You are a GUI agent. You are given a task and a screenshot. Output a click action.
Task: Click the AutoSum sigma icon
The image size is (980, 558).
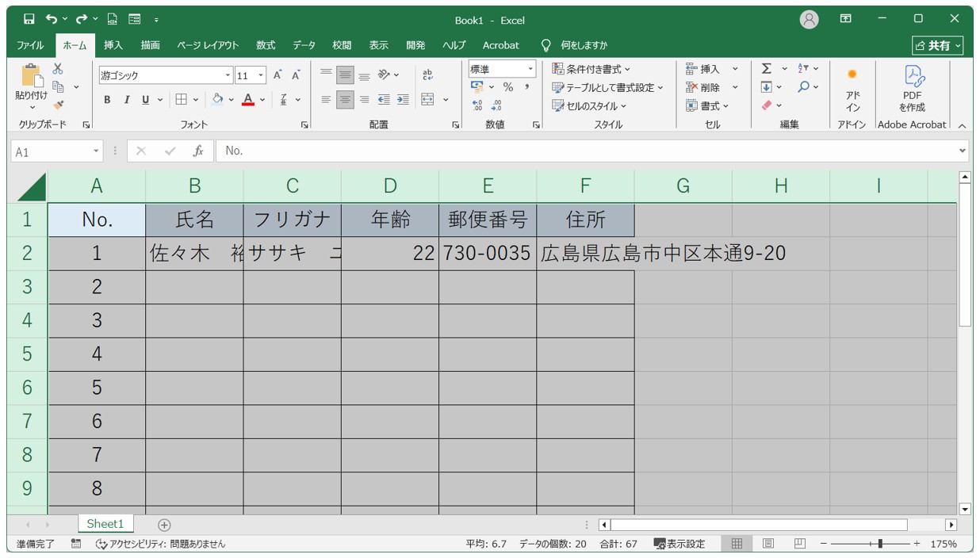point(766,69)
